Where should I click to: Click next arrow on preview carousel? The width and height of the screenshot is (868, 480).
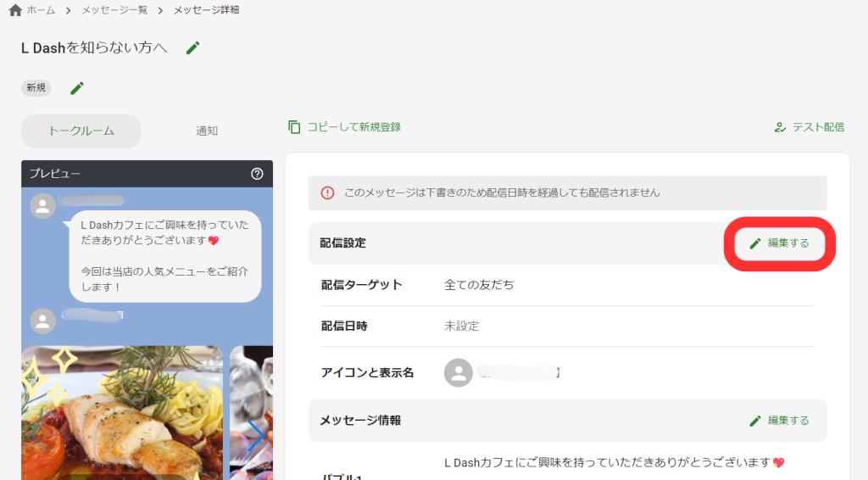click(x=255, y=436)
